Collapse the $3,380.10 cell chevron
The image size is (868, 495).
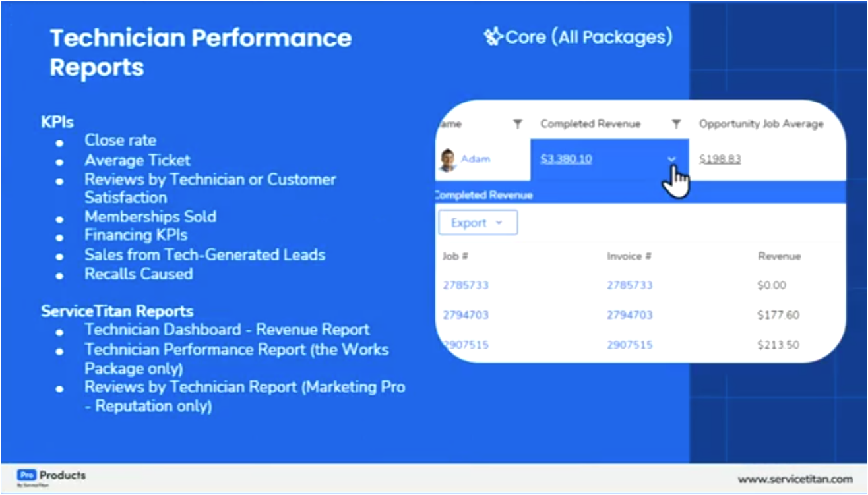[x=671, y=159]
